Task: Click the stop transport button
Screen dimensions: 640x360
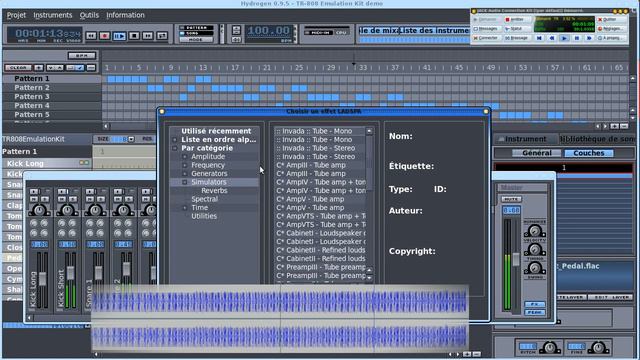Action: coord(134,36)
